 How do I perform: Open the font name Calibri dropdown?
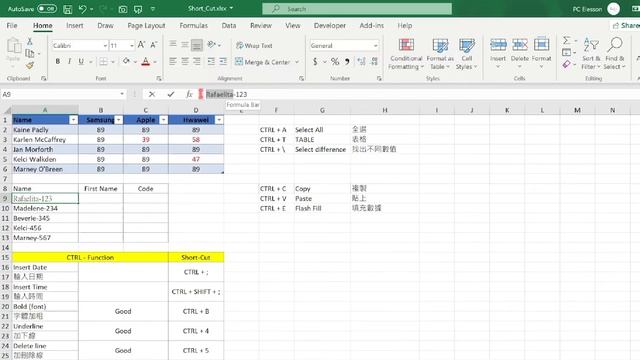(105, 46)
